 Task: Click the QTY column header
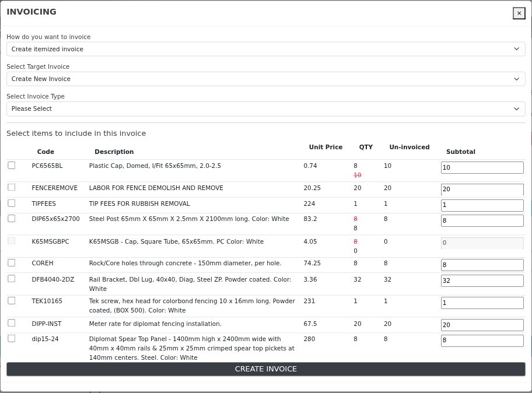[366, 147]
